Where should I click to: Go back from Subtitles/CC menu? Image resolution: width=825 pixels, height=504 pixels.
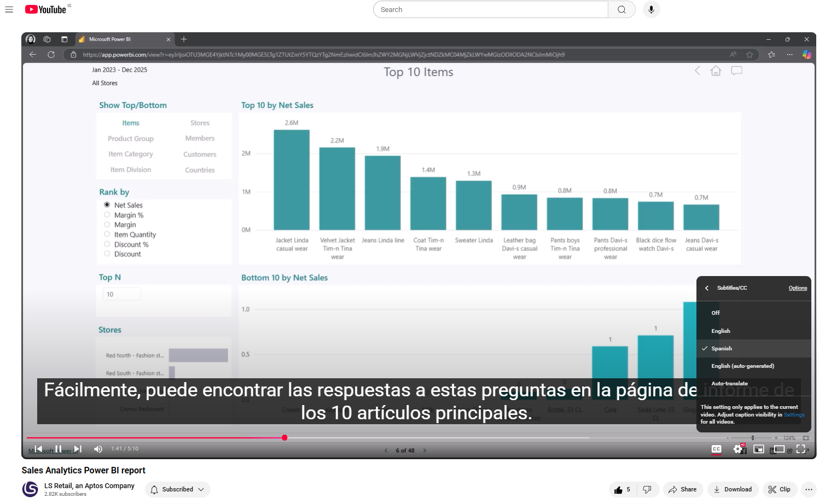pos(707,288)
